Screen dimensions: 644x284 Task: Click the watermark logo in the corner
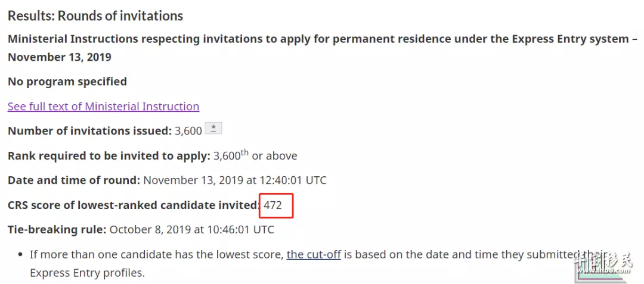(603, 263)
